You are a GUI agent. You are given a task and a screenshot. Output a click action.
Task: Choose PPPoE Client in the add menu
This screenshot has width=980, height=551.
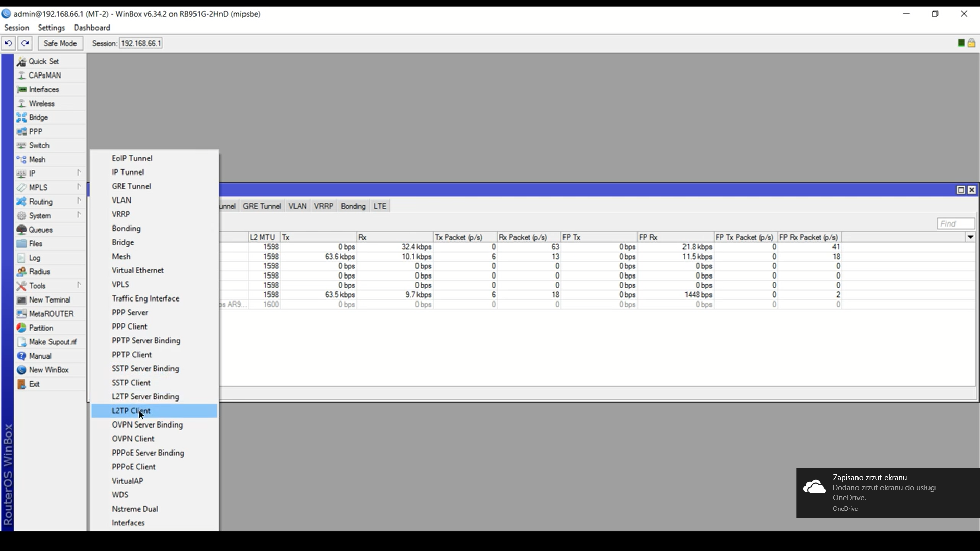[x=154, y=467]
